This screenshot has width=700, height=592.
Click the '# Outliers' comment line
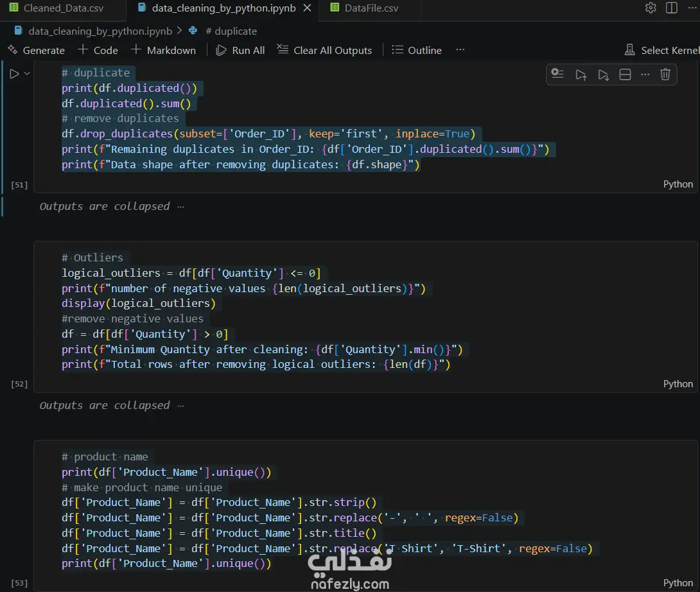click(92, 257)
